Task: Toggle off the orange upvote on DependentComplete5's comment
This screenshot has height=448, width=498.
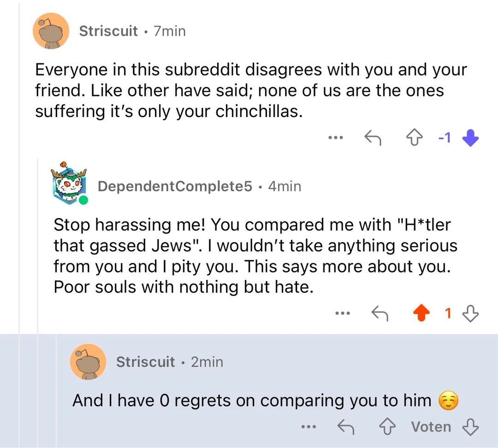Action: 421,313
